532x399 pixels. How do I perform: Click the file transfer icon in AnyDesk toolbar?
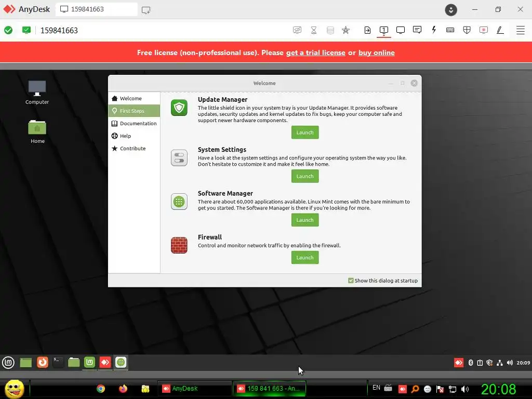coord(367,30)
